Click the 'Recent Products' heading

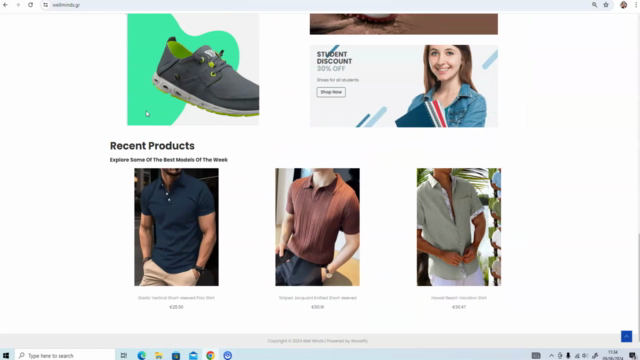(x=152, y=146)
